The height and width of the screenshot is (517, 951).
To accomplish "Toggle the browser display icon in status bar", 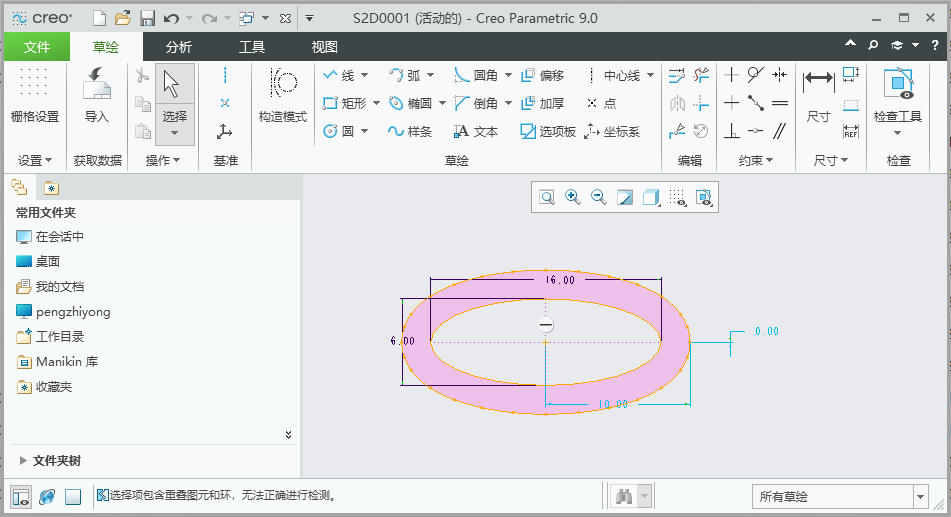I will point(47,497).
